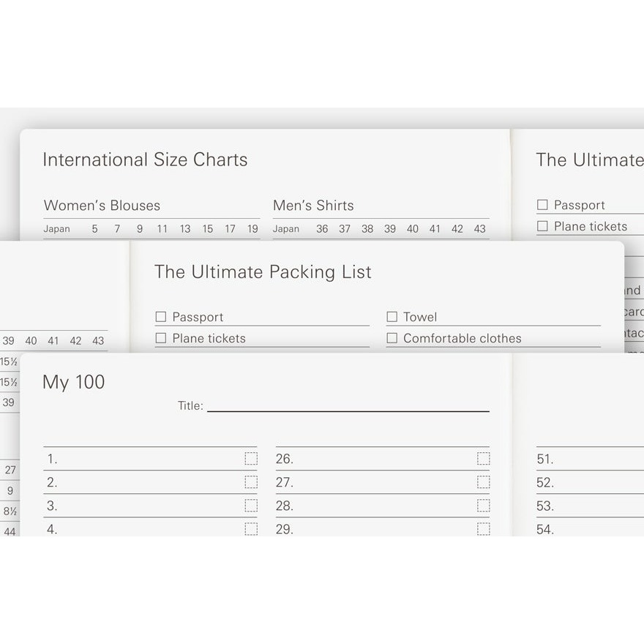The image size is (644, 644).
Task: Tick the Comfortable clothes checkbox
Action: pyautogui.click(x=392, y=338)
